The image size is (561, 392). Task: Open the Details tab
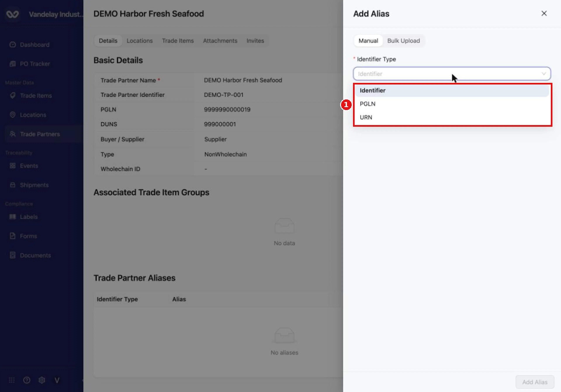point(108,41)
